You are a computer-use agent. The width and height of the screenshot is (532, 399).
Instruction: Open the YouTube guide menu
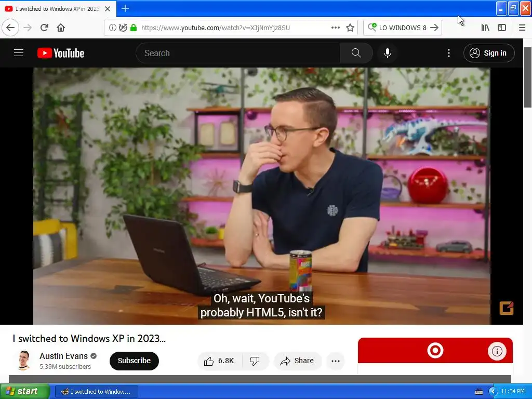[x=19, y=53]
